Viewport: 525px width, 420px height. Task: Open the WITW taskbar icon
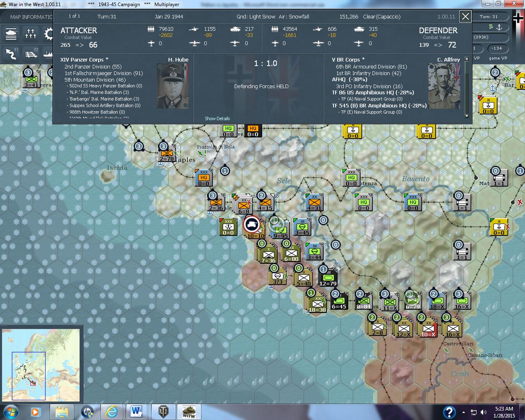(188, 412)
